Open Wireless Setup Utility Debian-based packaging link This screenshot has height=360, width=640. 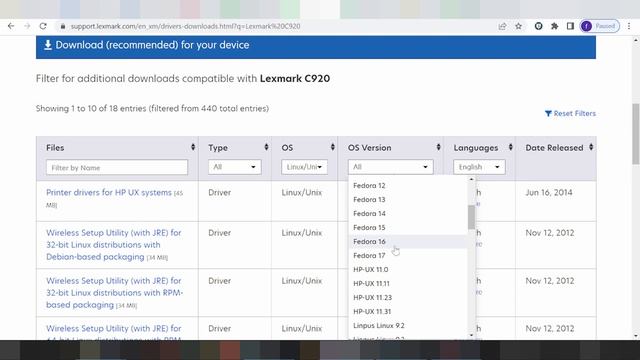click(114, 245)
